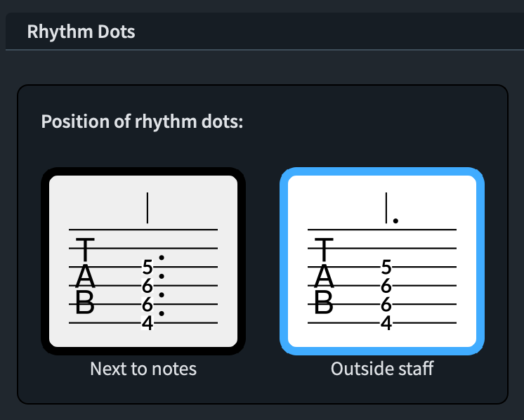Click the TAB clef in Next to notes preview
This screenshot has width=524, height=420.
point(85,277)
